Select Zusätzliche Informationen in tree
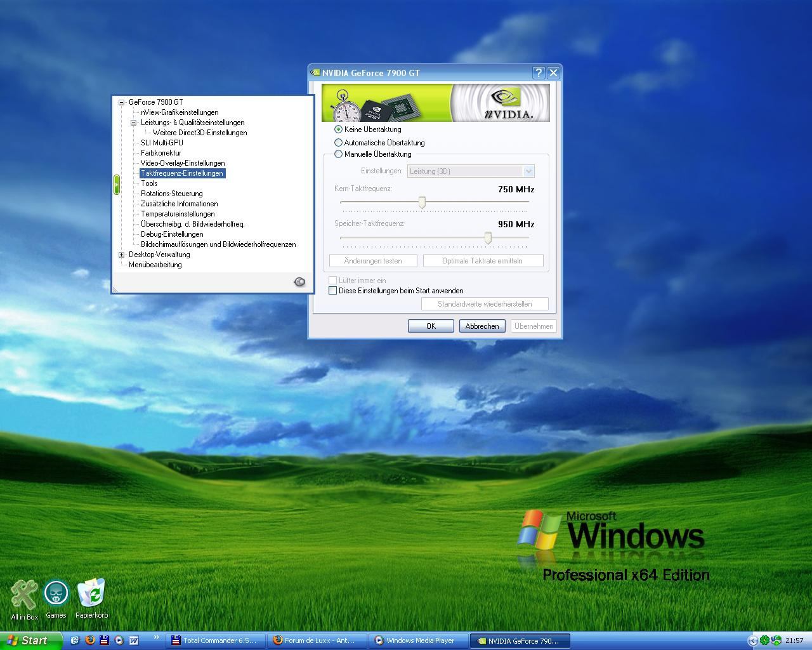The width and height of the screenshot is (812, 650). tap(180, 204)
